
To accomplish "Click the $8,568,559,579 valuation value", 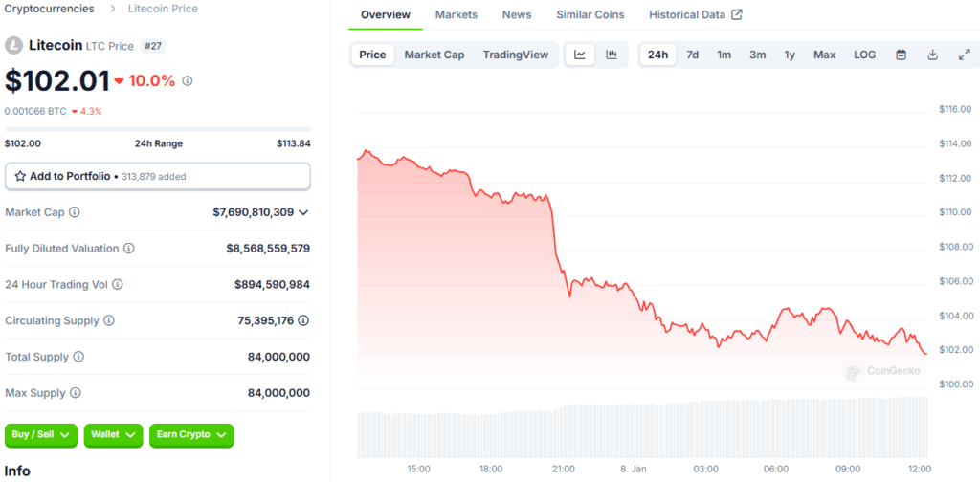I will pos(268,249).
